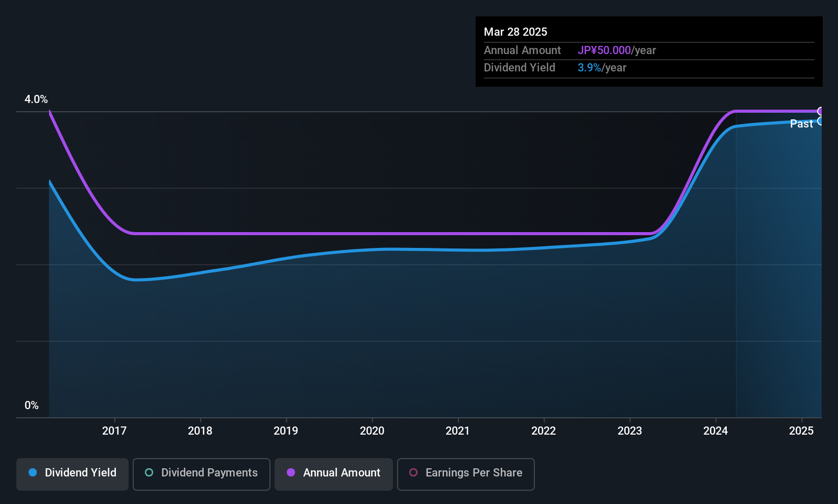Screen dimensions: 838x504
Task: Click the 2024 axis label
Action: coord(716,431)
